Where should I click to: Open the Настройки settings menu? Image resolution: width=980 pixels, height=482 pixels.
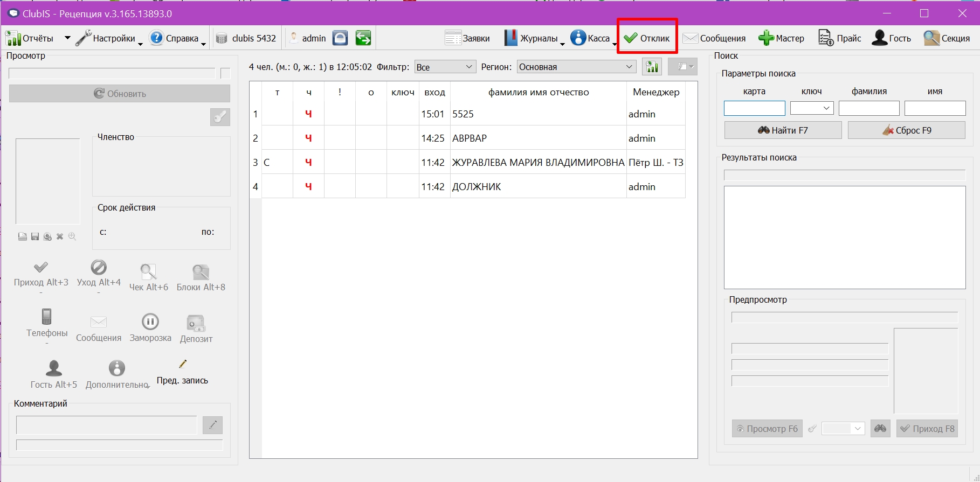[x=106, y=38]
